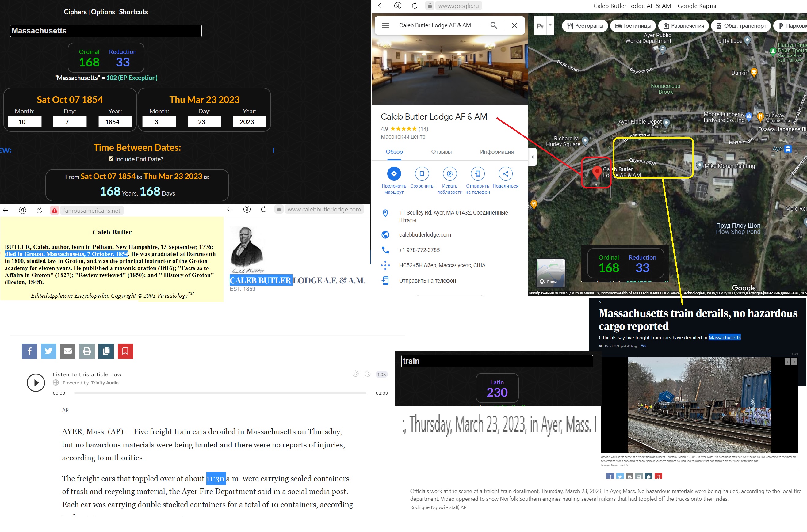The height and width of the screenshot is (532, 807).
Task: Print the article using large printer icon
Action: [x=87, y=351]
